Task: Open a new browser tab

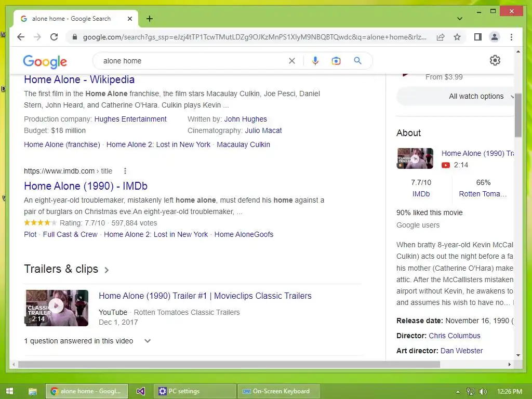Action: 150,19
